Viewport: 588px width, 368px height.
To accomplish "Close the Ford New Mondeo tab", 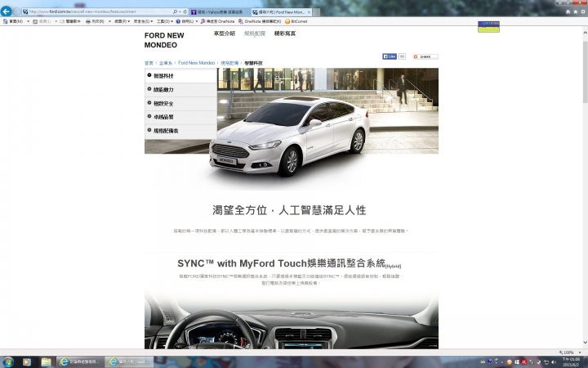I will pos(309,12).
